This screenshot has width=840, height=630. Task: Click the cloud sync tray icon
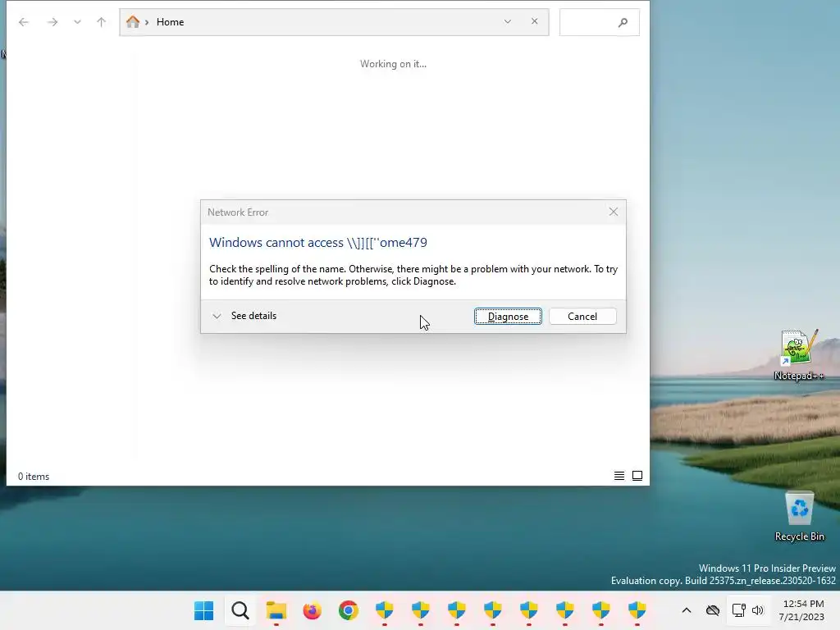point(713,610)
